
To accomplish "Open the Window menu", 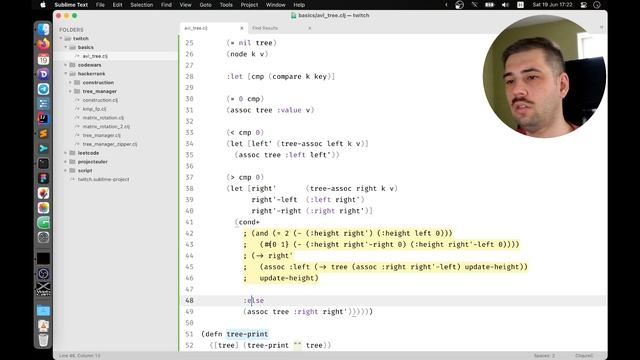I will click(x=276, y=5).
